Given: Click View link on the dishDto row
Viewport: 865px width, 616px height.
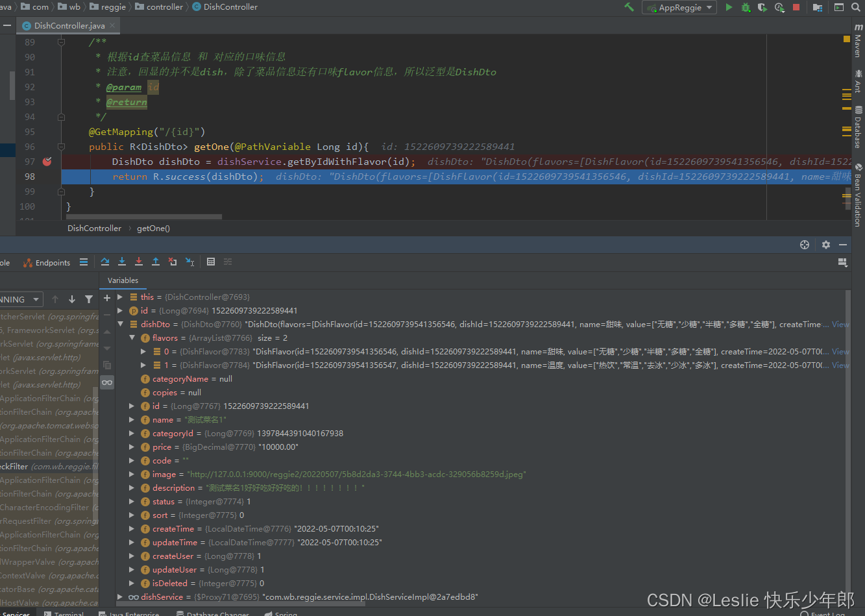Looking at the screenshot, I should 840,324.
